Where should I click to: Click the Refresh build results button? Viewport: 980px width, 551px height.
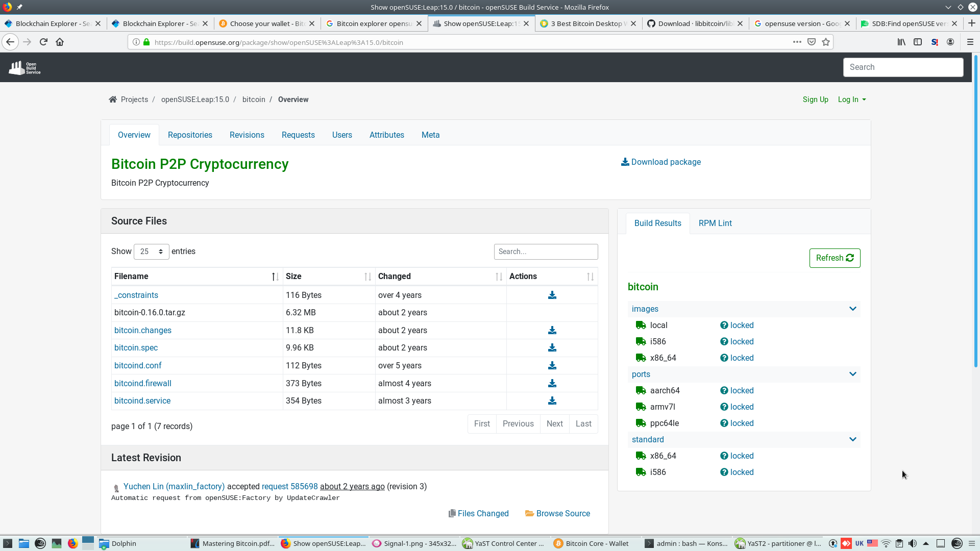(835, 258)
